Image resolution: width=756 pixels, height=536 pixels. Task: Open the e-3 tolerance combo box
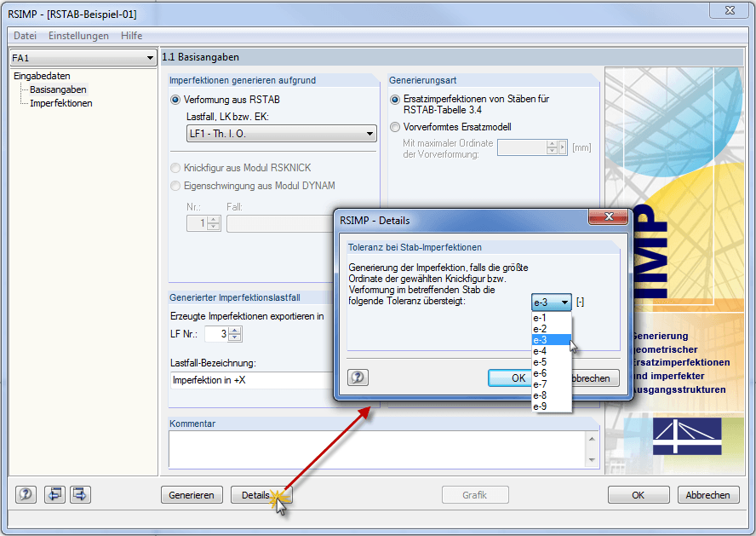coord(552,303)
